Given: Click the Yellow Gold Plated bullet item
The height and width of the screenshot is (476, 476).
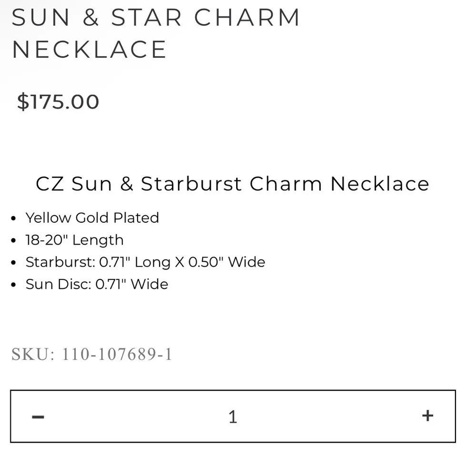Looking at the screenshot, I should (92, 218).
